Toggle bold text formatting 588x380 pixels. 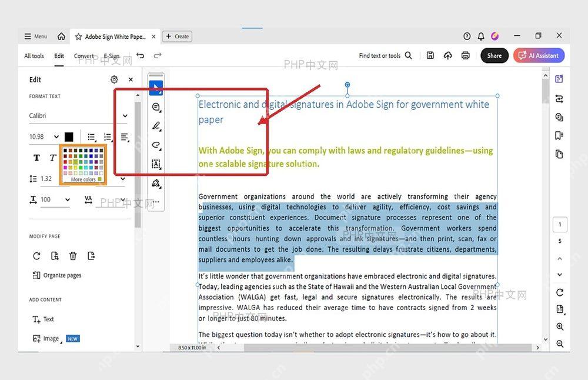tap(36, 158)
